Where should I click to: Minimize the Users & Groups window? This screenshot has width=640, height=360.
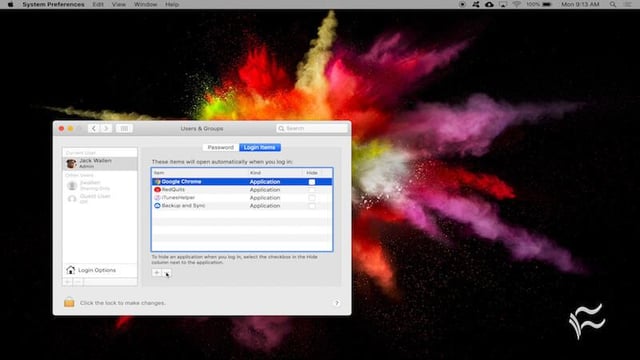(x=70, y=129)
